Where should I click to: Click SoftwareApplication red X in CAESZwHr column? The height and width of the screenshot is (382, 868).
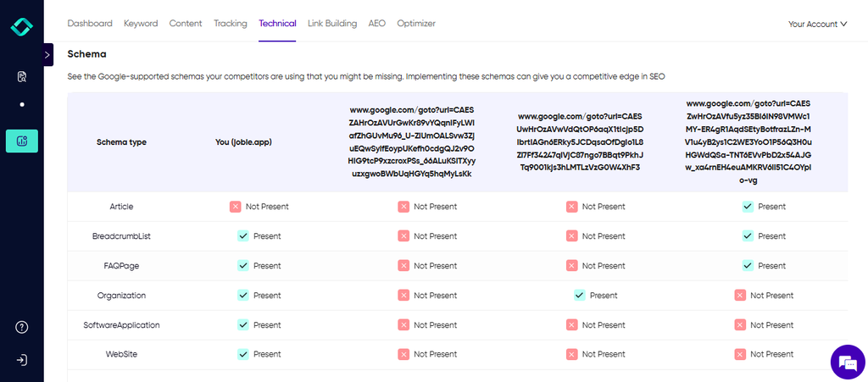tap(740, 325)
